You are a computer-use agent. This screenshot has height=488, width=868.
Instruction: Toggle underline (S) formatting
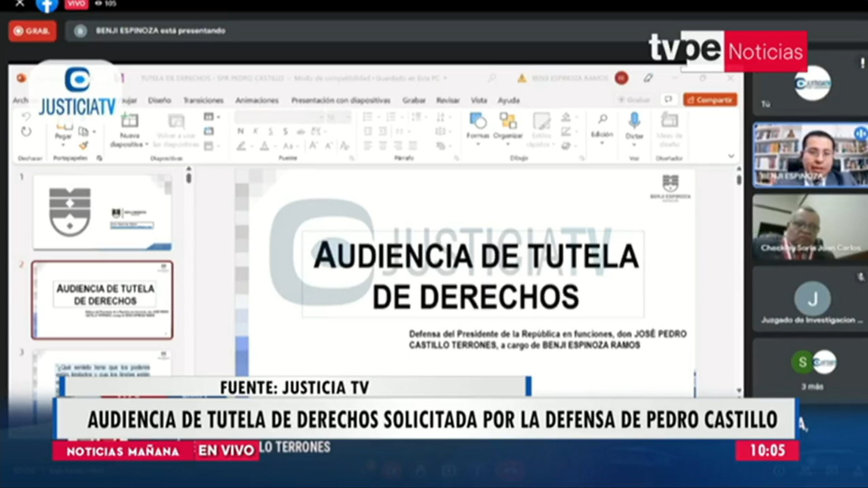point(270,131)
